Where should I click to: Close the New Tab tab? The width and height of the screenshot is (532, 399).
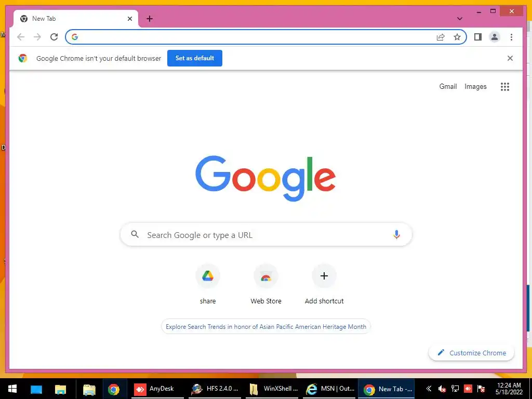(x=129, y=19)
